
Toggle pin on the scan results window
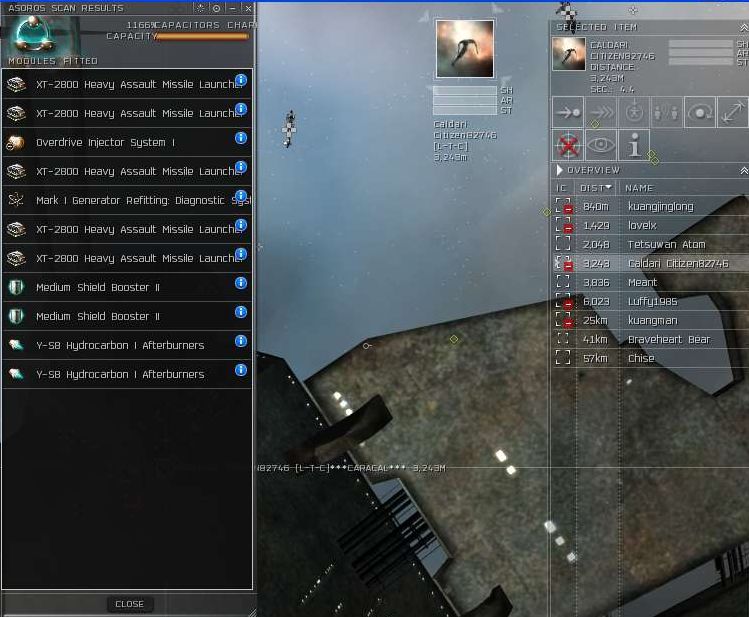216,8
